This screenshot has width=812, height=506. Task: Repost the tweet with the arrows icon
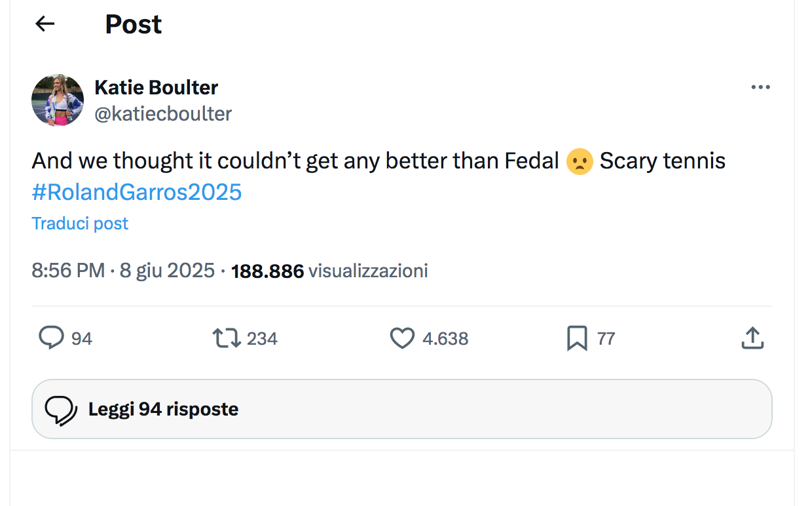(227, 338)
